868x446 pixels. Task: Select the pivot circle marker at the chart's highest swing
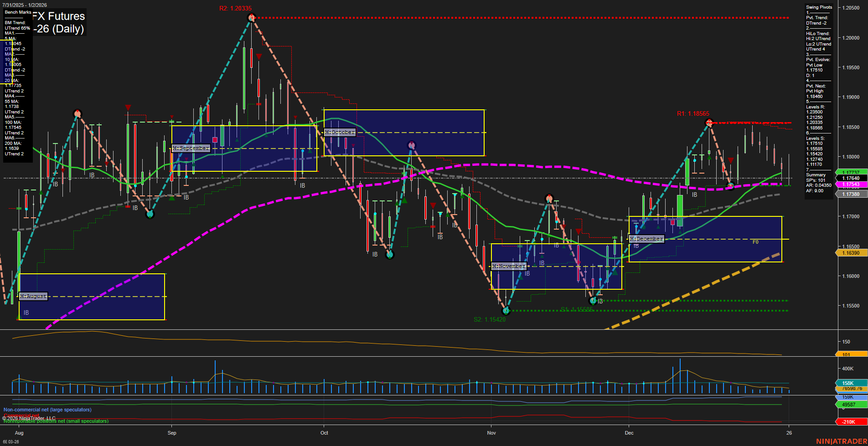coord(252,17)
